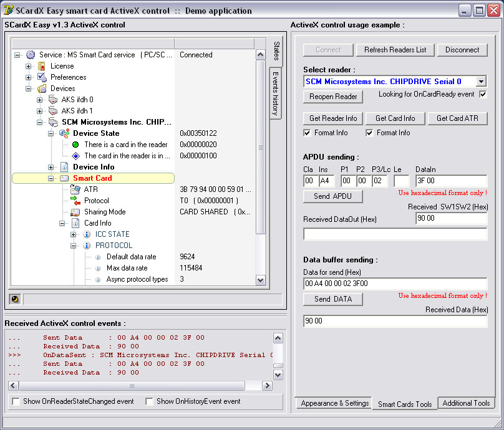Viewport: 504px width, 430px height.
Task: Click the ICC STATE info icon
Action: [87, 234]
